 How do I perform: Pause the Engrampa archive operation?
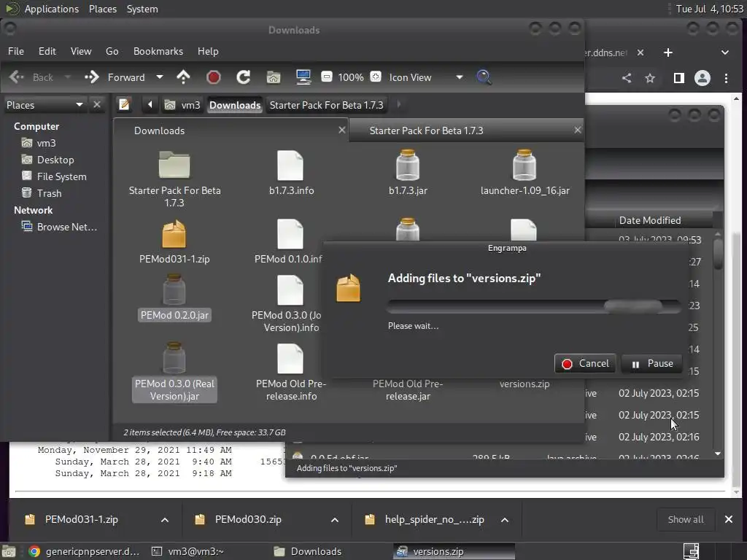[x=651, y=363]
